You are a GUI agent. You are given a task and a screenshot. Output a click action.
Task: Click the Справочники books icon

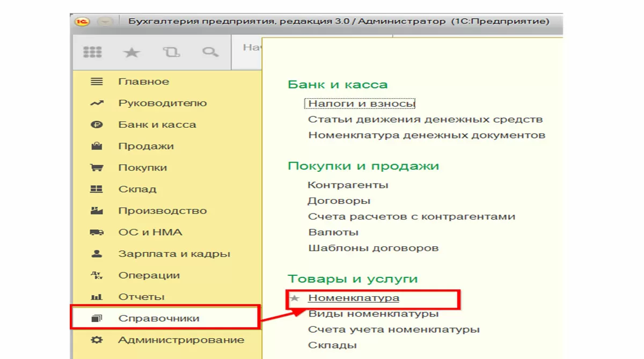click(x=97, y=318)
